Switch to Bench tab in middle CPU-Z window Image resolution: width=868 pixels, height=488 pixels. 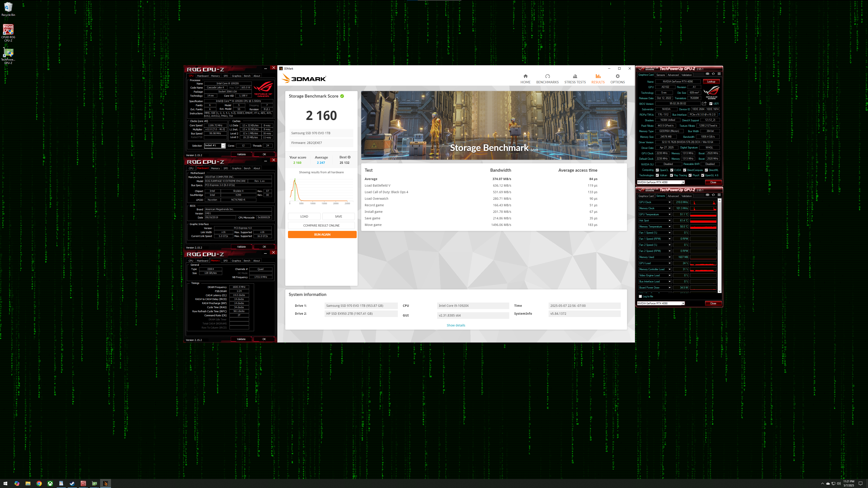coord(247,168)
